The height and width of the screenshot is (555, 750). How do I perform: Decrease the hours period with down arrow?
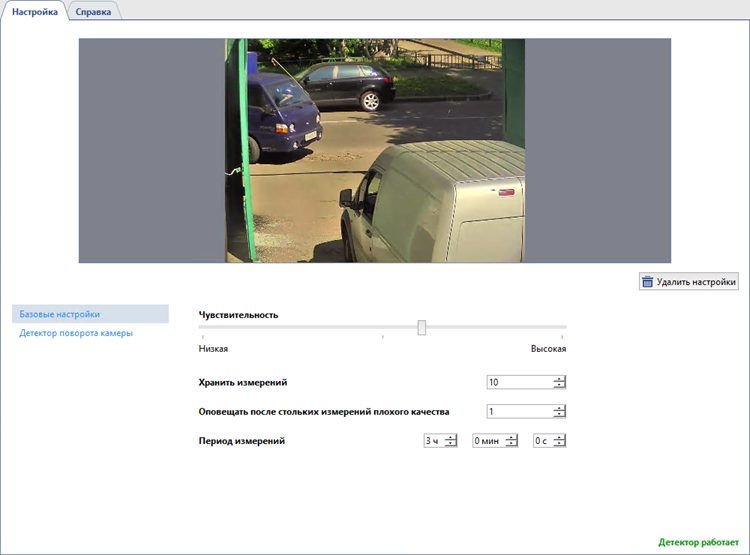(x=450, y=443)
